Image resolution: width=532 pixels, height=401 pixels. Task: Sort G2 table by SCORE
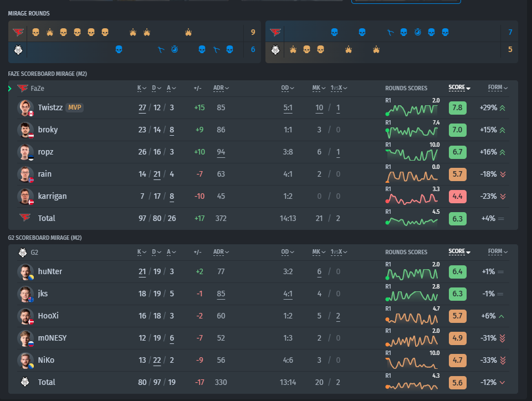(459, 251)
